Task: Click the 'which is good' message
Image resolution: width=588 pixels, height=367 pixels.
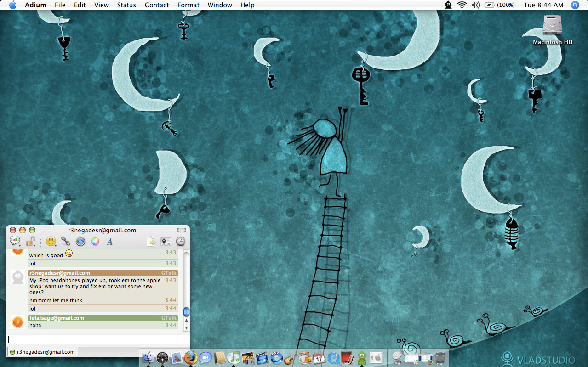Action: point(46,255)
